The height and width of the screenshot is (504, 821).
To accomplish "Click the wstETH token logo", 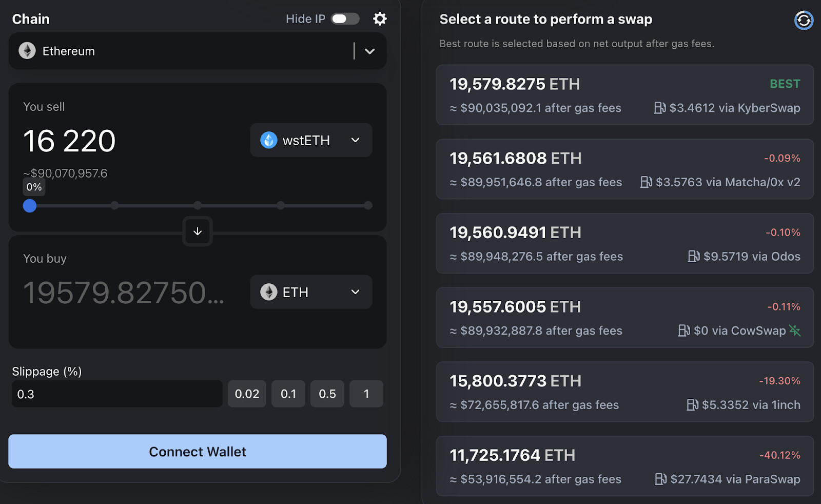I will pos(269,140).
